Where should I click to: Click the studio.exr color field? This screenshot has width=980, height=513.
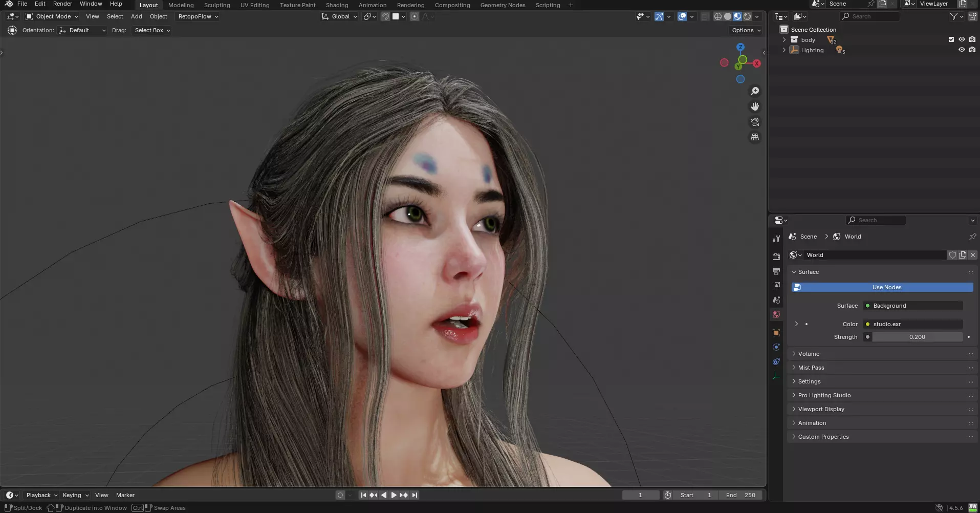click(913, 324)
